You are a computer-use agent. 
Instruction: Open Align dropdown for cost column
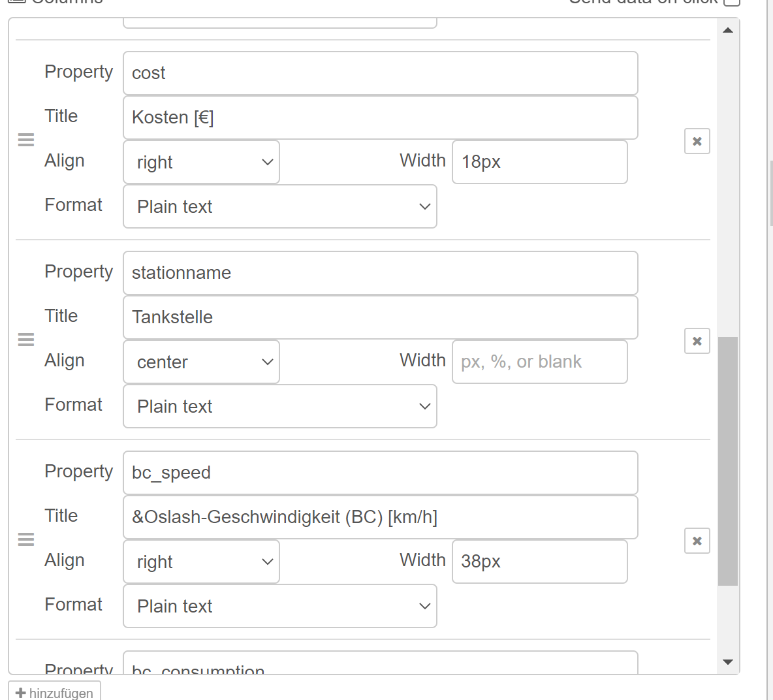tap(201, 162)
